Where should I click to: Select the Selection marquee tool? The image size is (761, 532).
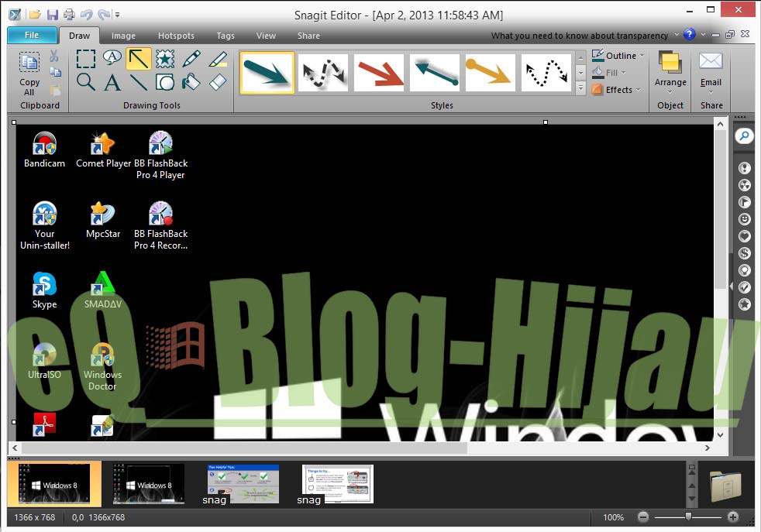(x=86, y=59)
